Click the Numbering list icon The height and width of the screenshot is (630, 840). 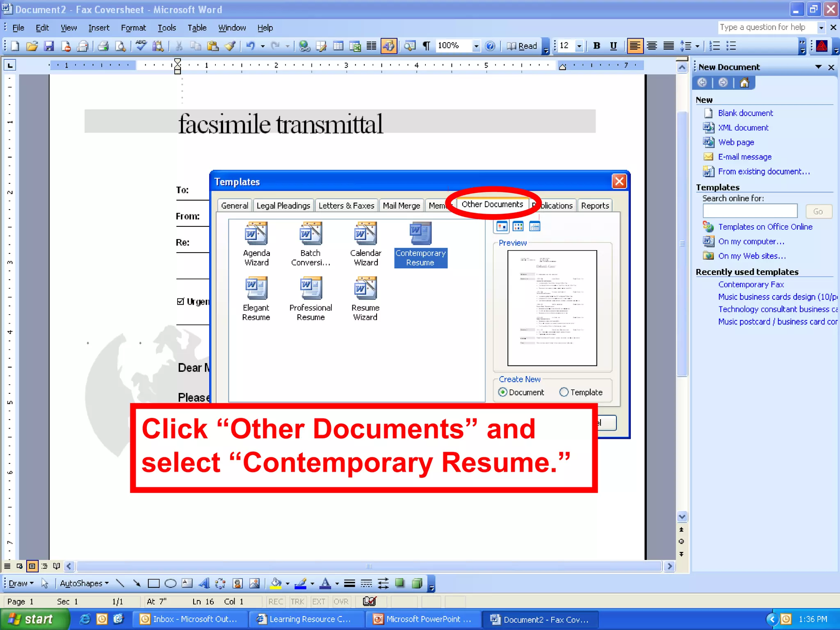(x=715, y=46)
